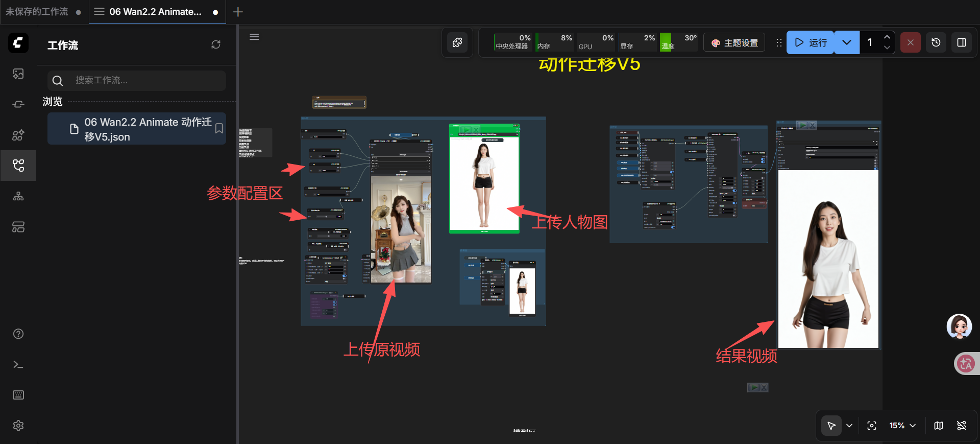980x444 pixels.
Task: Click the toolbar drag handle dots
Action: click(x=779, y=43)
